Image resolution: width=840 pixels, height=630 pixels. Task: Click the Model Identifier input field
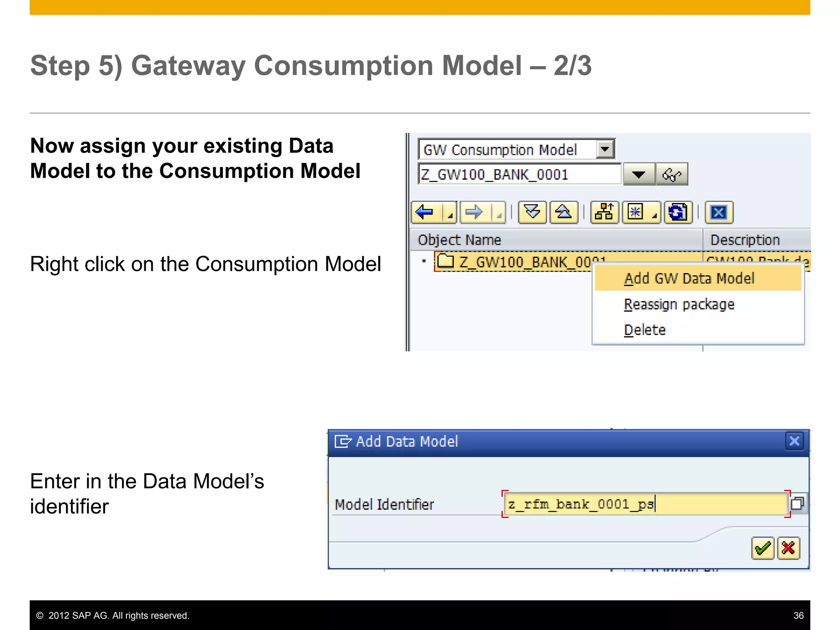[x=646, y=504]
